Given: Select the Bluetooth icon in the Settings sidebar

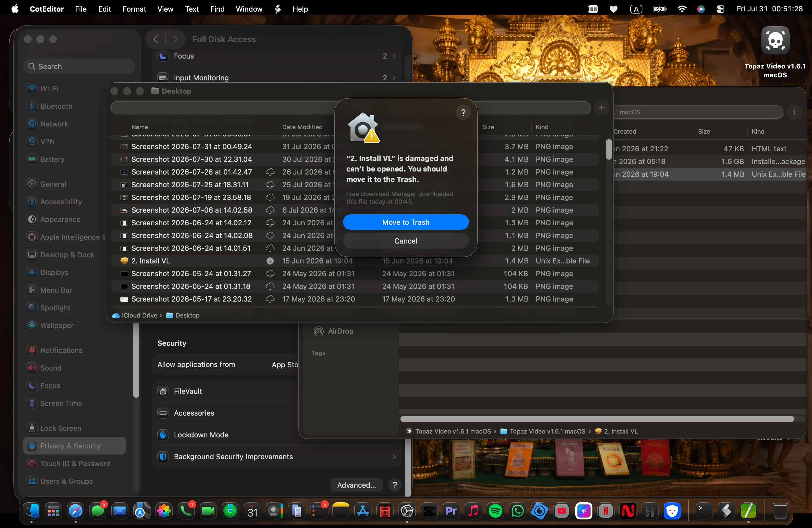Looking at the screenshot, I should point(32,106).
